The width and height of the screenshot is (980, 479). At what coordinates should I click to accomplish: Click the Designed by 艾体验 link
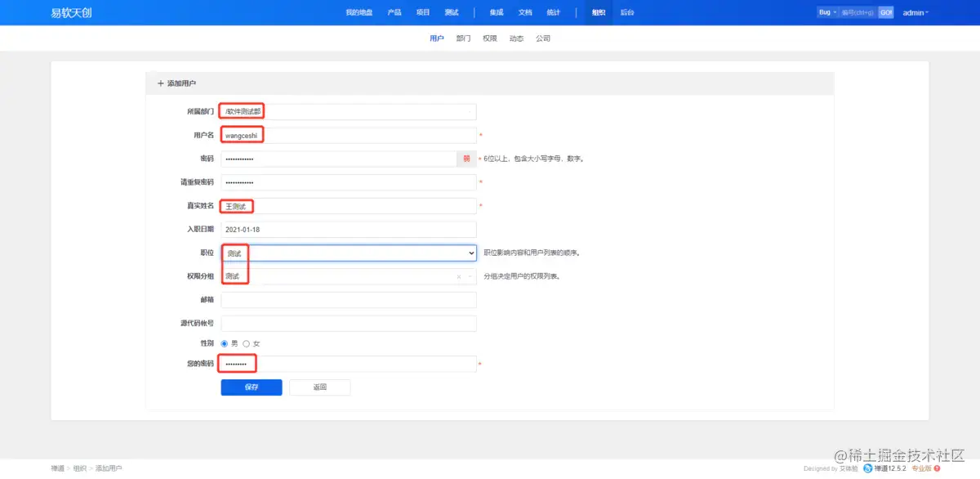click(x=831, y=468)
